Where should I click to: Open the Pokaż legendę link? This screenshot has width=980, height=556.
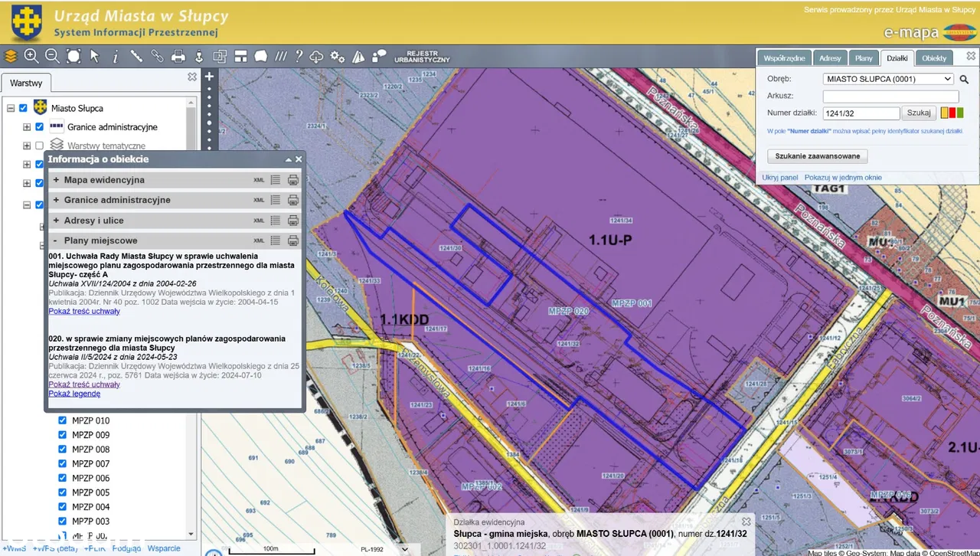click(x=74, y=394)
